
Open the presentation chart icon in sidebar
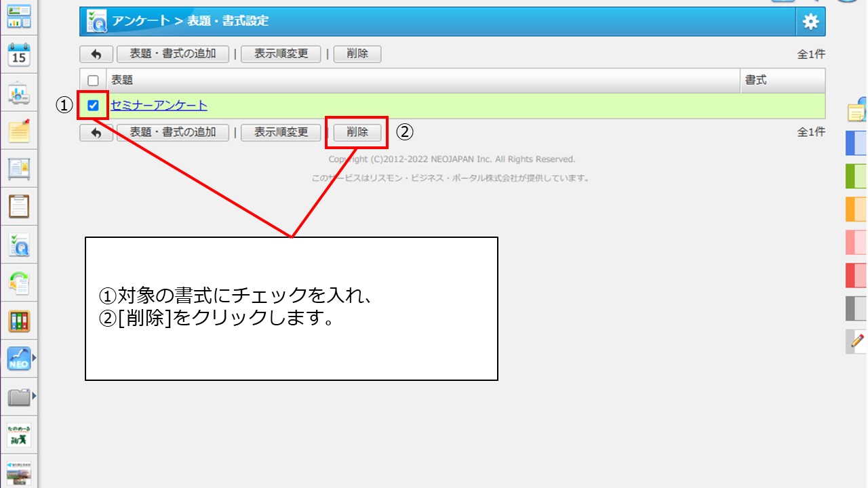tap(19, 94)
